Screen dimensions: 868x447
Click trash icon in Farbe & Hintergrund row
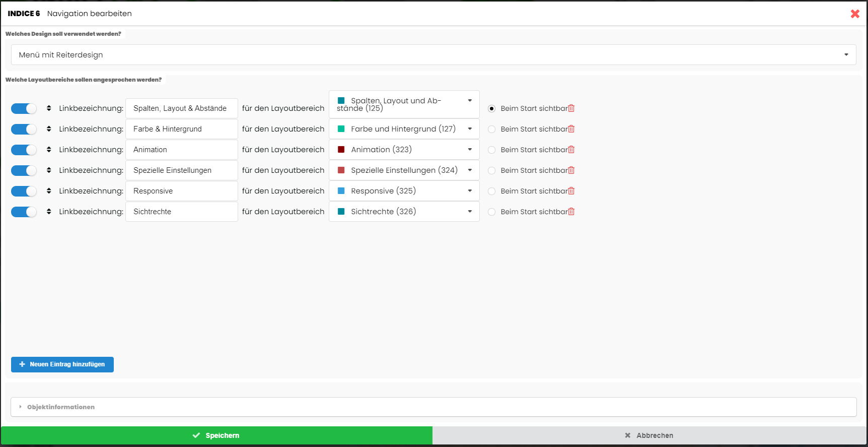pos(571,129)
